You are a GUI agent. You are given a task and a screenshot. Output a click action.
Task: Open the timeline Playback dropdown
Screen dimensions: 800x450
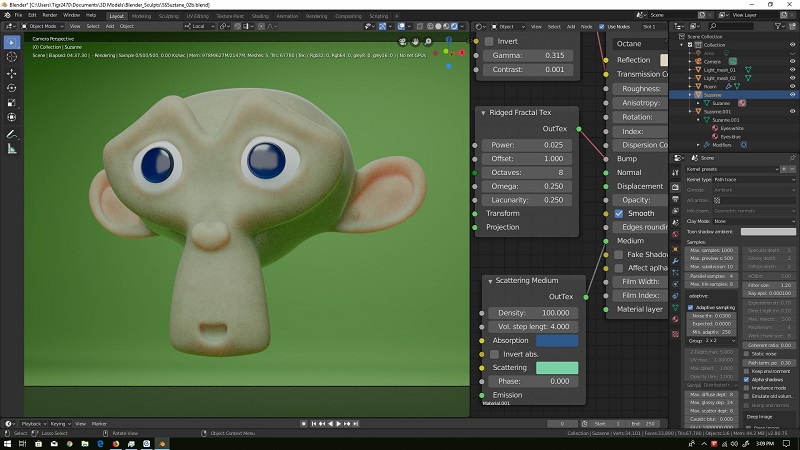(x=33, y=423)
